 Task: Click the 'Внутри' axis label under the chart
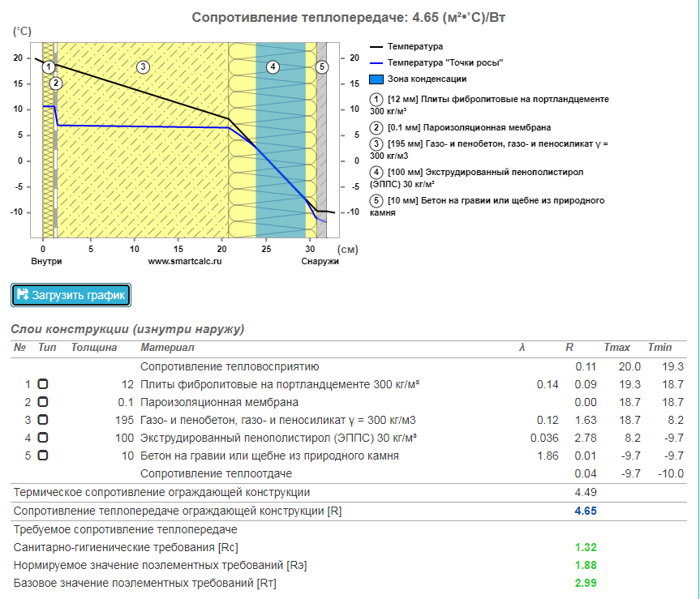(46, 261)
